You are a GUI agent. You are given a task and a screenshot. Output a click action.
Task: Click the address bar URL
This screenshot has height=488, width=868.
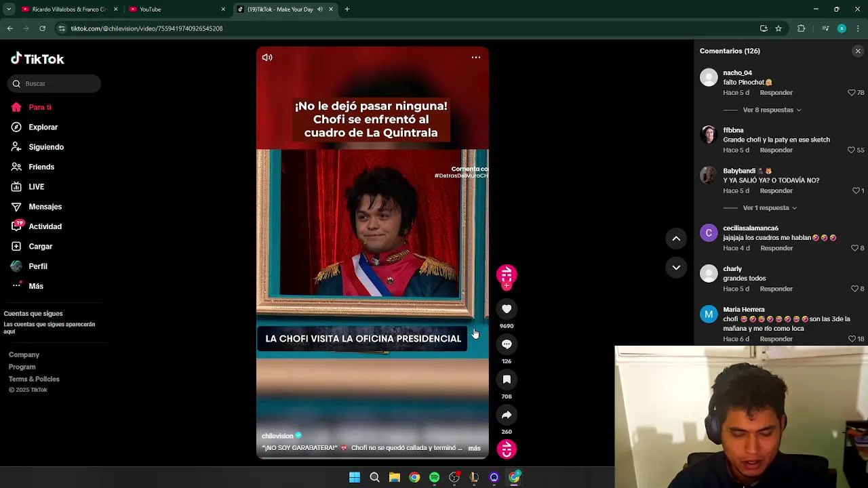tap(146, 28)
